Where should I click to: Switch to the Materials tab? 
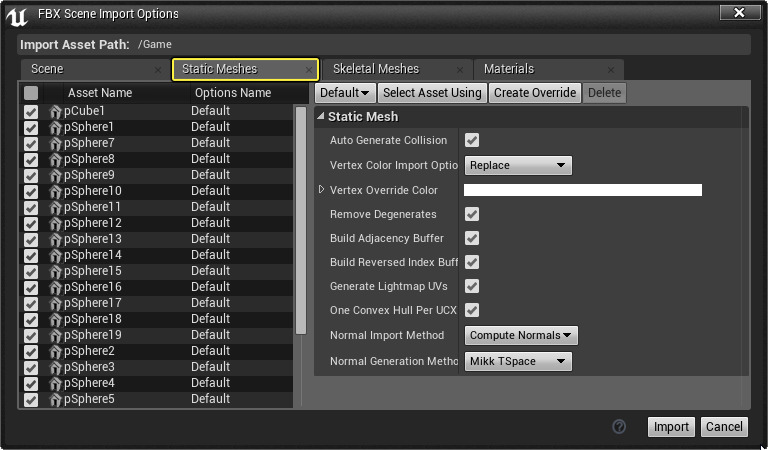pos(509,69)
